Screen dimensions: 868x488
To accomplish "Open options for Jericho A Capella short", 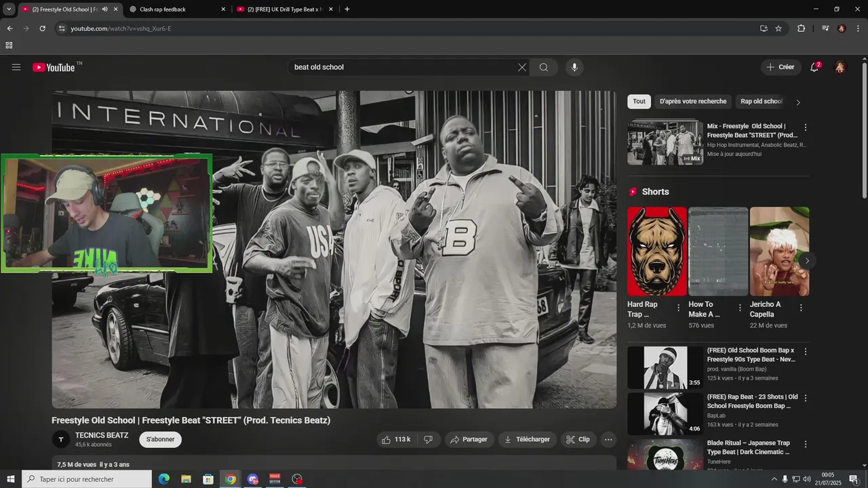I will (801, 308).
